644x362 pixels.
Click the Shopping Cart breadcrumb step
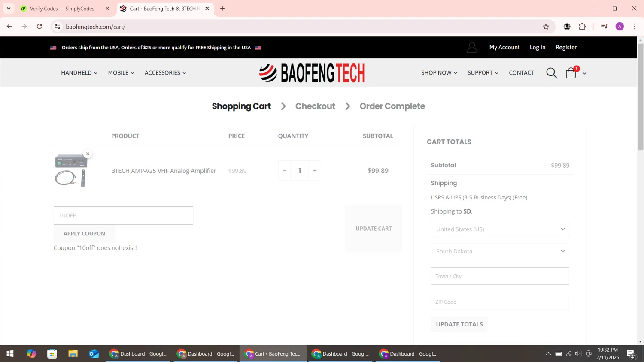[241, 106]
